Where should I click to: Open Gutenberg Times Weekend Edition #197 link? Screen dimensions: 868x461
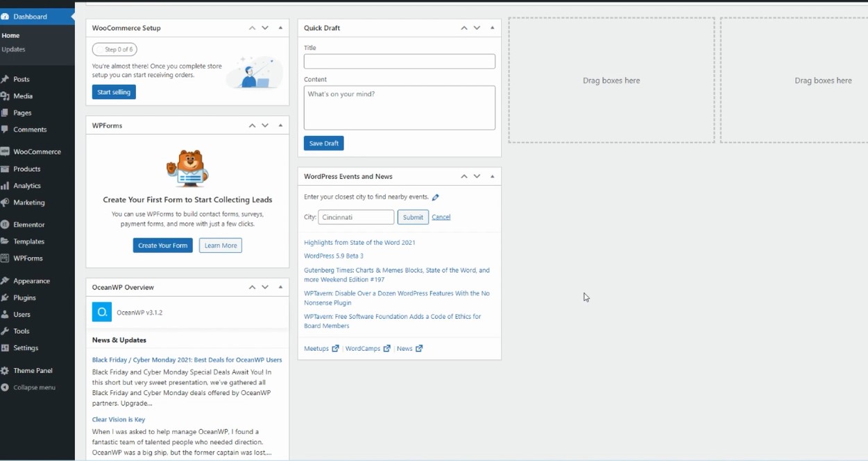tap(397, 275)
